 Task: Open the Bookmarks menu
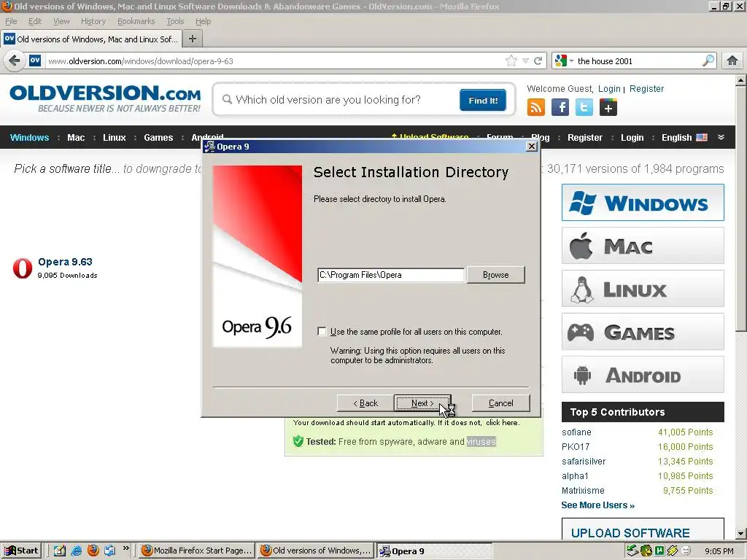coord(136,21)
